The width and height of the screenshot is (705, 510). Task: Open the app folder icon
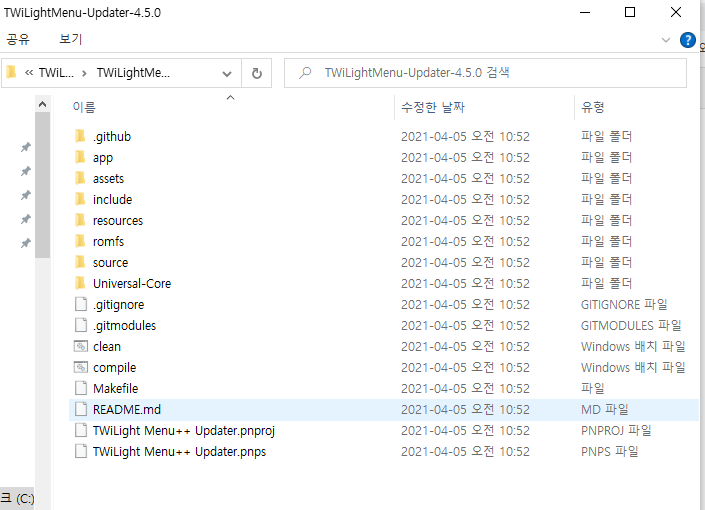point(80,157)
